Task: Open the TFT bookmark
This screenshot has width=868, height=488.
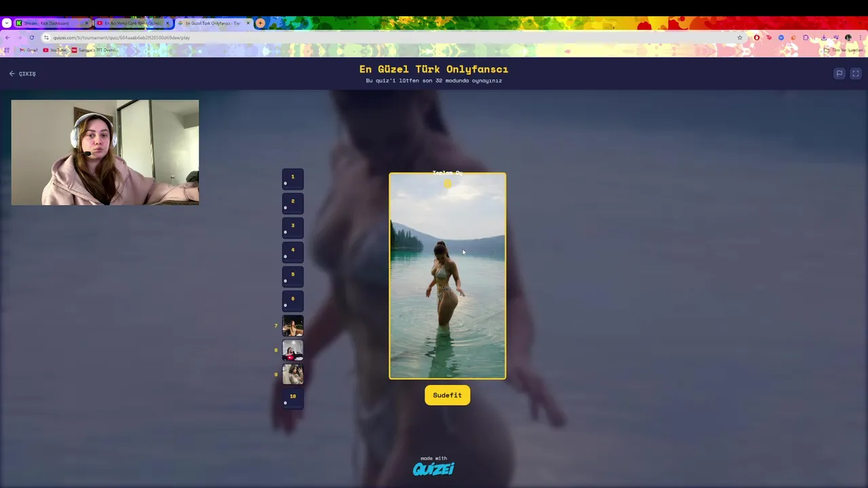Action: click(94, 49)
